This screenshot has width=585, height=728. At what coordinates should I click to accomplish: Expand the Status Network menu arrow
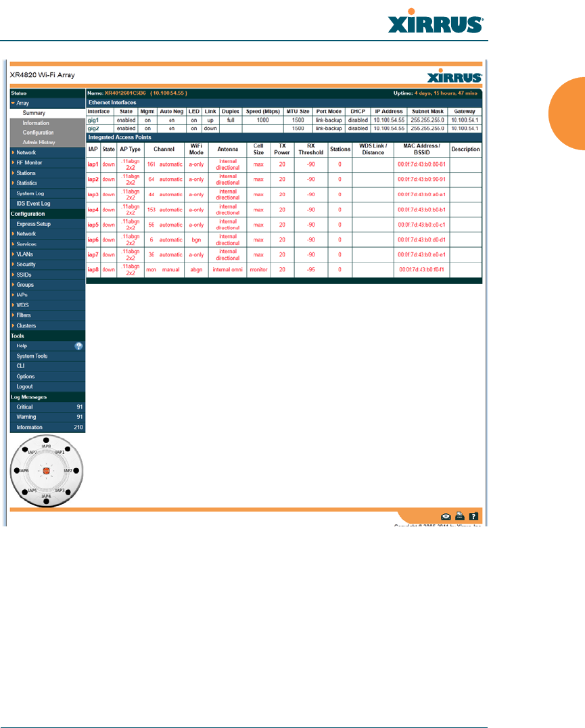pyautogui.click(x=13, y=152)
